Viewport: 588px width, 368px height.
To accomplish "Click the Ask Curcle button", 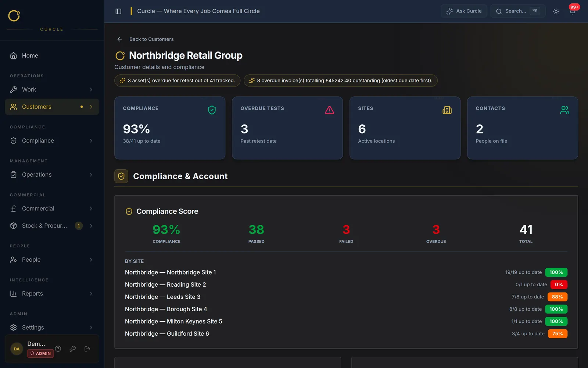I will point(464,11).
